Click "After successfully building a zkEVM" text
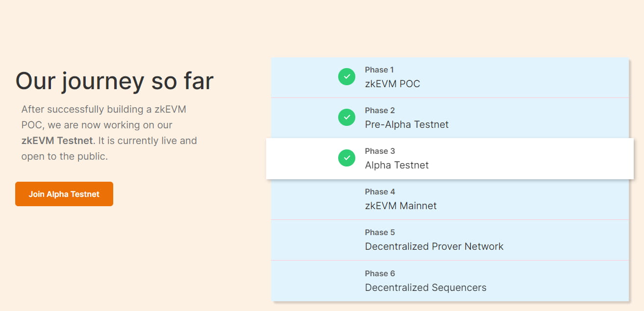 (x=103, y=109)
